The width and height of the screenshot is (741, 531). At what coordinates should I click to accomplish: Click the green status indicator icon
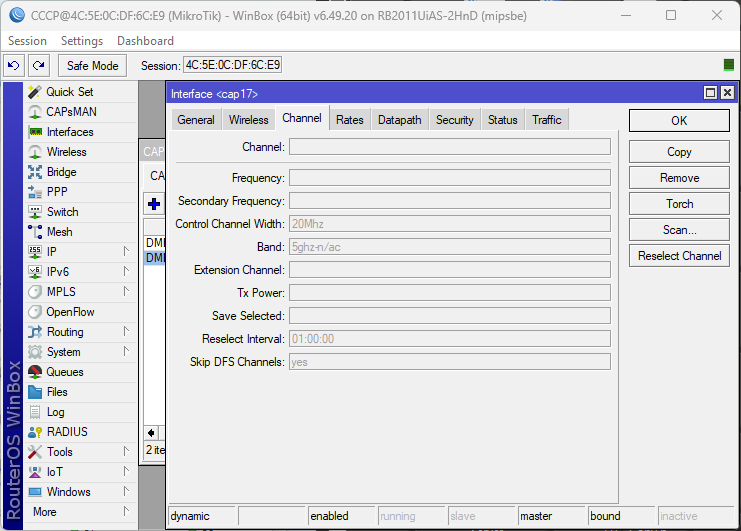729,65
